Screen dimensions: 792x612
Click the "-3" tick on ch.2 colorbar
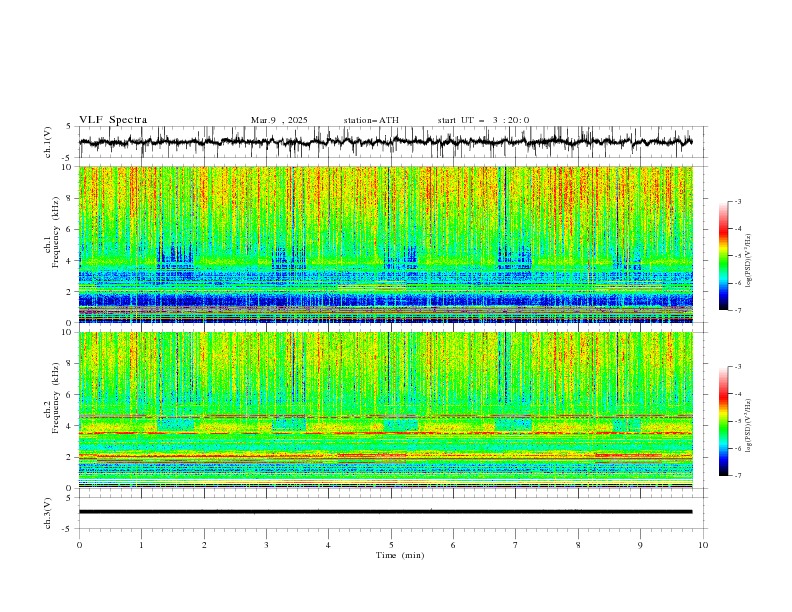pos(738,367)
